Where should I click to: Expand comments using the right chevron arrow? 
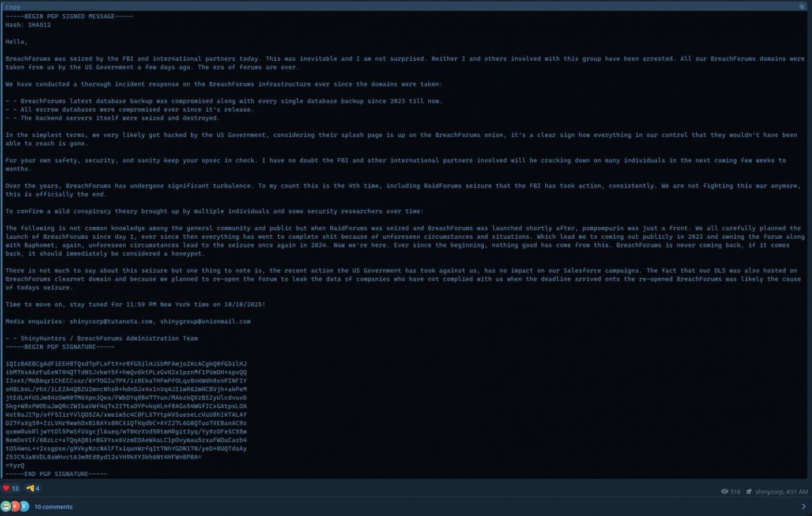pos(804,507)
